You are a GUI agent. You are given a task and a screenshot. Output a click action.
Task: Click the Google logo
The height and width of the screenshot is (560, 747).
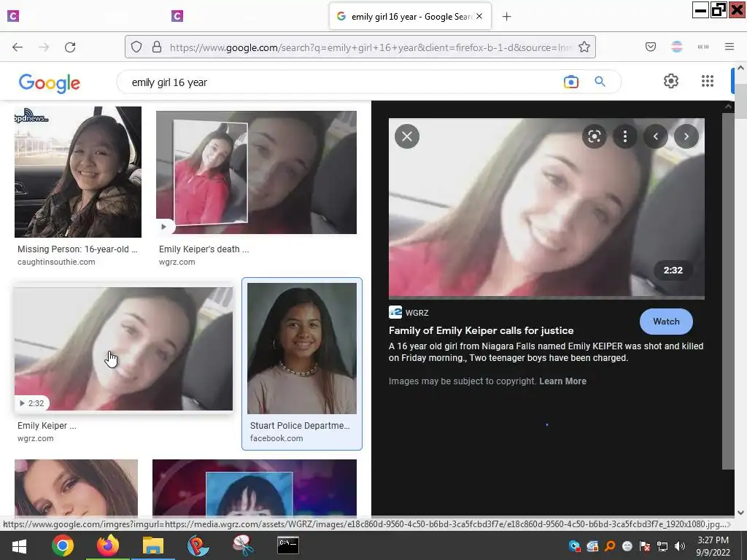click(x=49, y=83)
